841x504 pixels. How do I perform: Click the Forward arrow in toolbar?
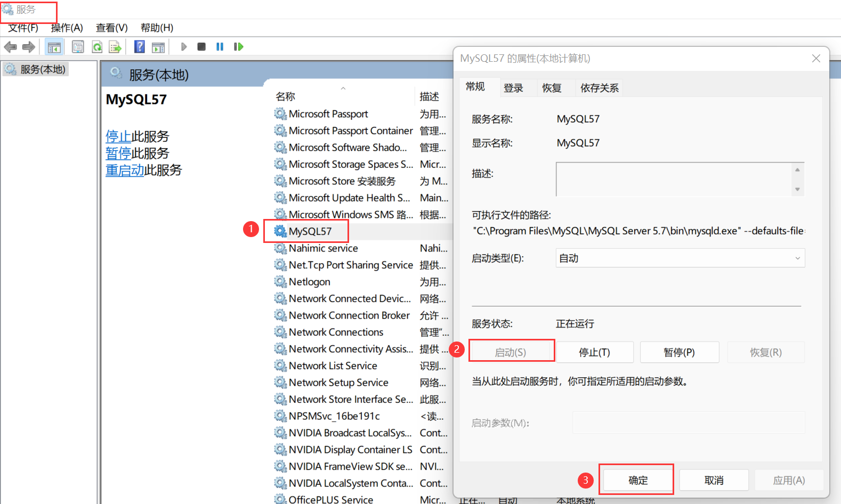tap(29, 47)
